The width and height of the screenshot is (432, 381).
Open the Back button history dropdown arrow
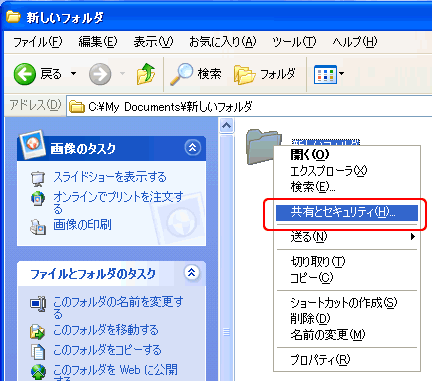[x=73, y=74]
